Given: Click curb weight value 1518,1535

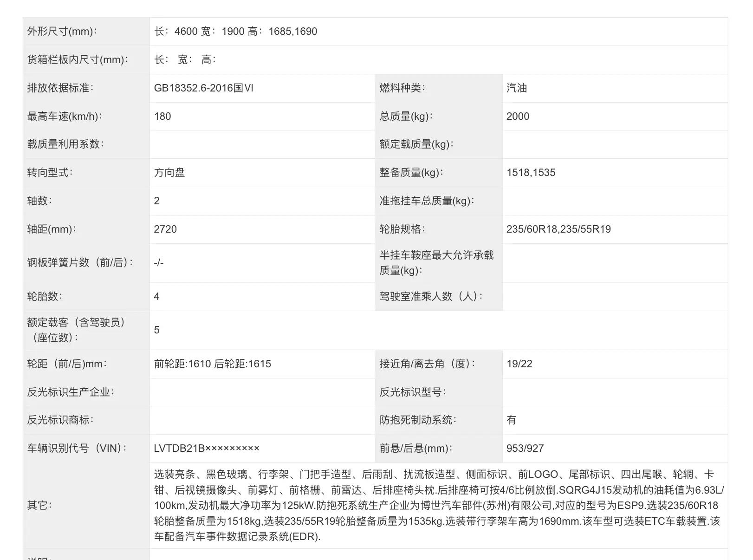Looking at the screenshot, I should click(x=531, y=173).
